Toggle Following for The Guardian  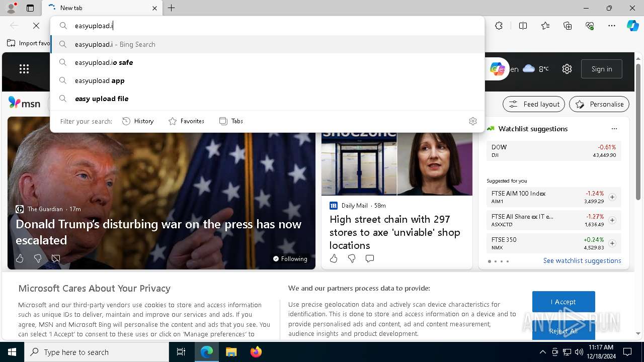[x=290, y=259]
